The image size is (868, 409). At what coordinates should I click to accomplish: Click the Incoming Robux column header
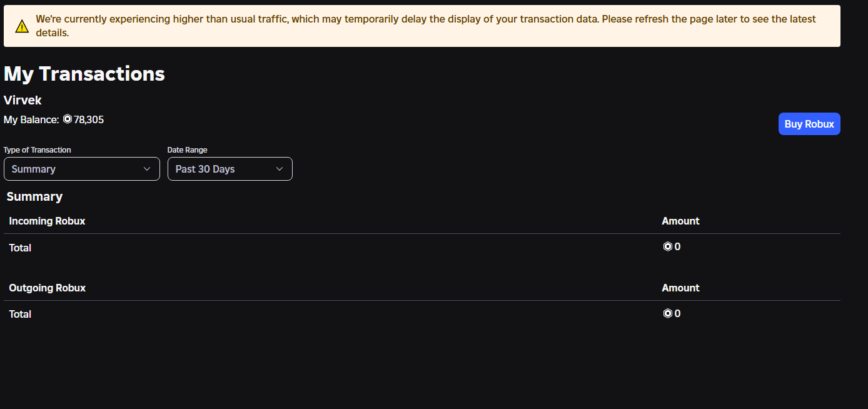(47, 221)
